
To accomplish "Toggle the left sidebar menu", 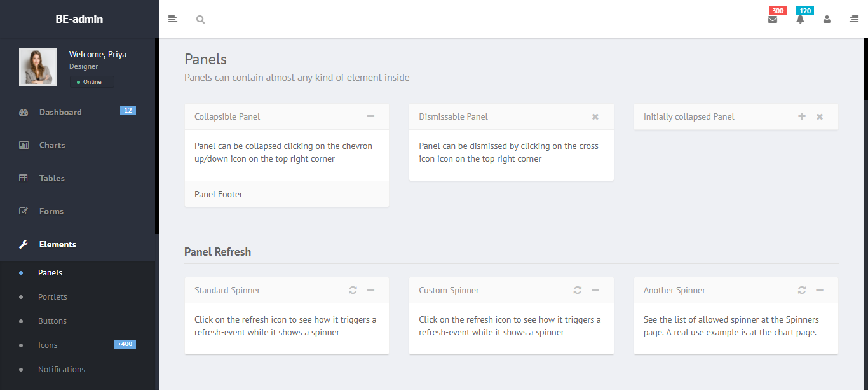I will click(172, 19).
